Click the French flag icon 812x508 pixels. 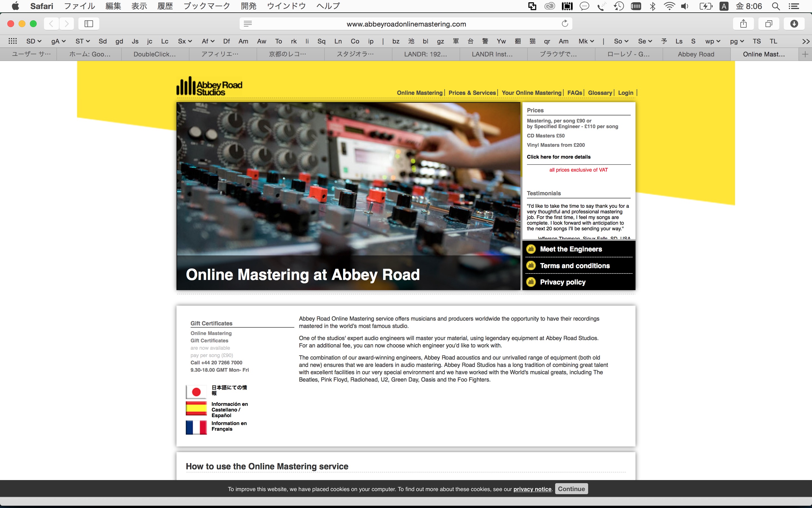196,427
